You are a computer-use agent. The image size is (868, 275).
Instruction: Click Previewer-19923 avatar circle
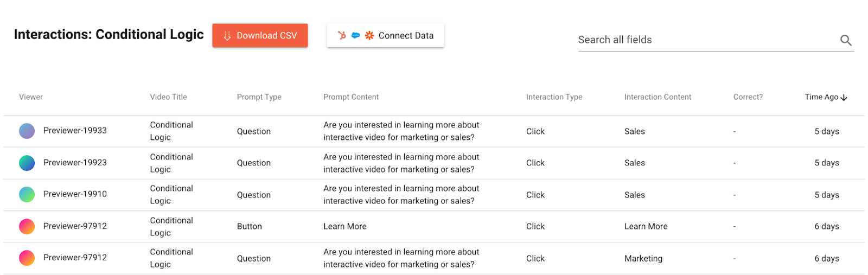tap(27, 163)
